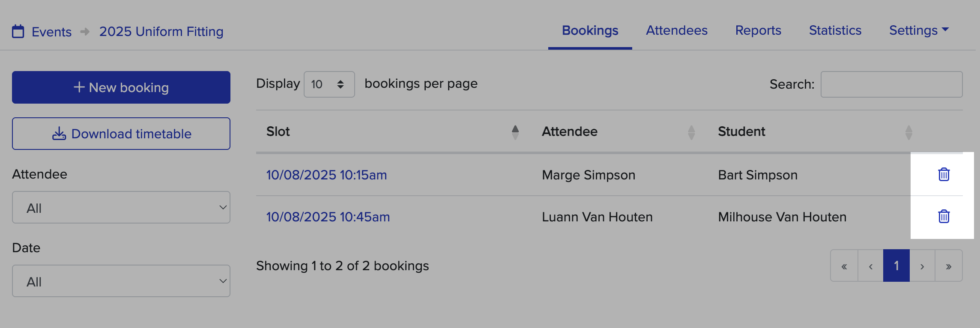Toggle sorting on the Slot column
Screen dimensions: 980x328
coord(515,131)
